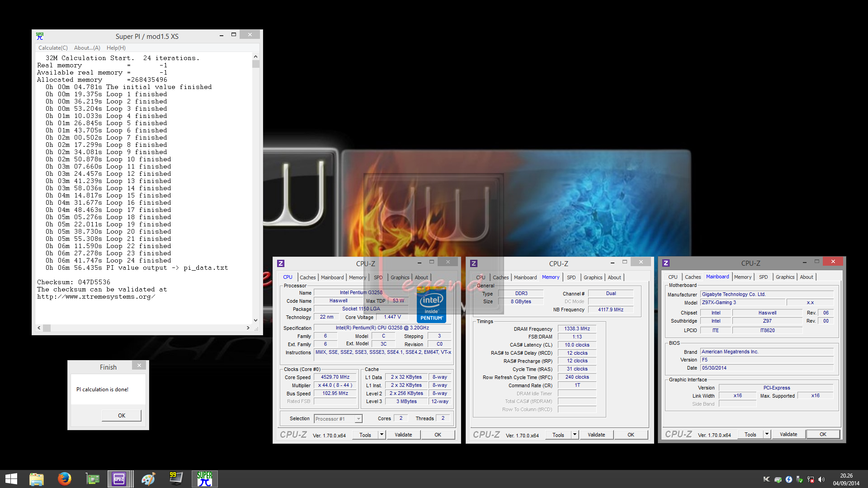Click Validate in the first CPU-Z window
The image size is (868, 488).
click(403, 435)
